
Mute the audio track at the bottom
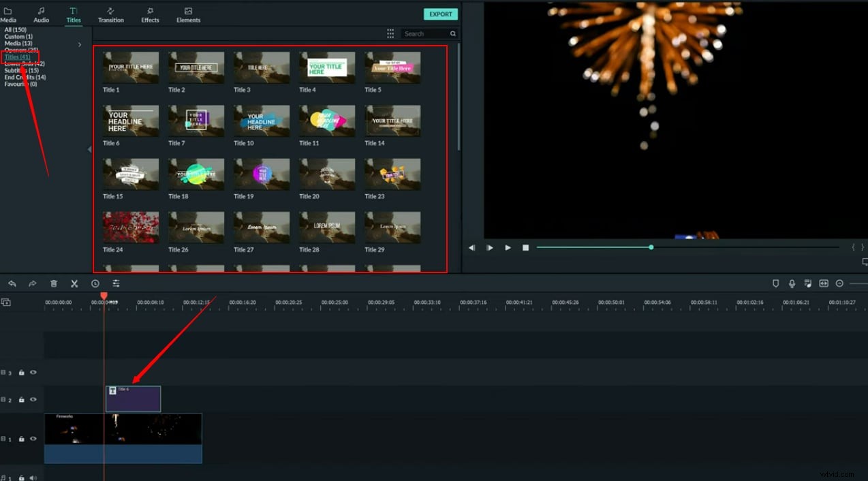tap(32, 477)
